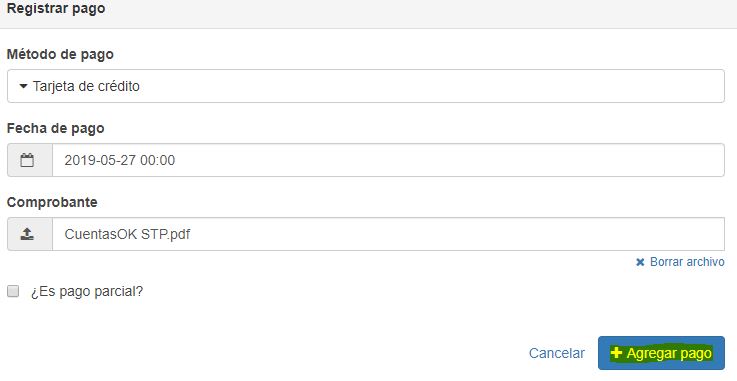Click the upload icon beside Comprobante
737x381 pixels.
[x=27, y=234]
